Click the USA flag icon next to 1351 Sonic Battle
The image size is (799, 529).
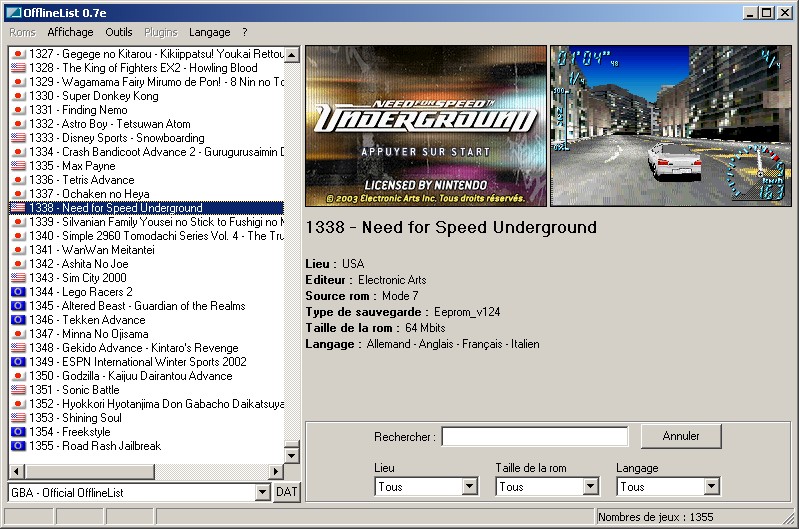[x=18, y=390]
